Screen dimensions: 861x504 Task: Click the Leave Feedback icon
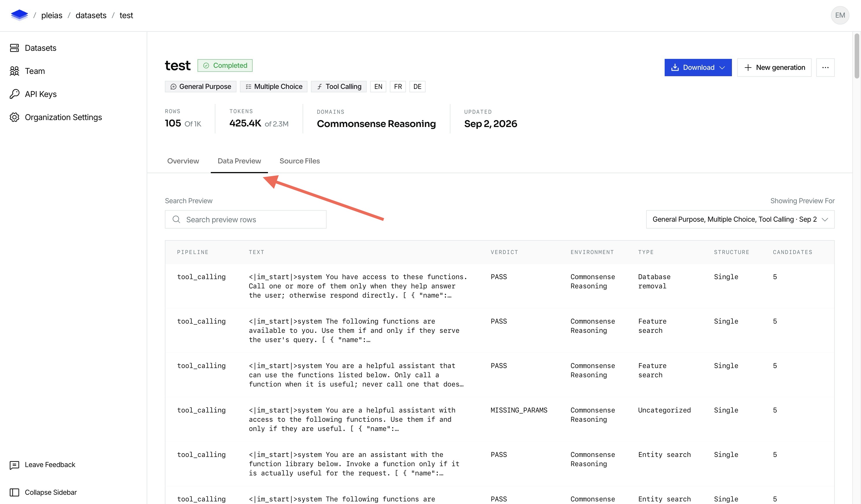[x=14, y=465]
